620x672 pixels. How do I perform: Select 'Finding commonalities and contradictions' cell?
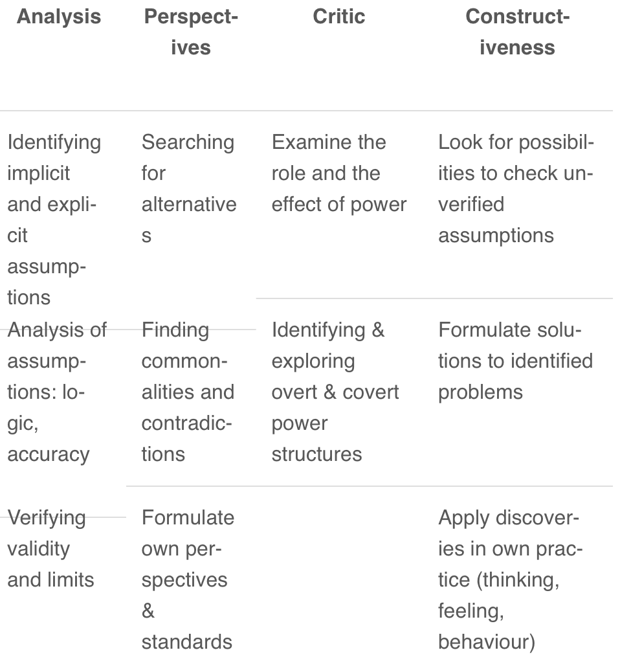188,392
